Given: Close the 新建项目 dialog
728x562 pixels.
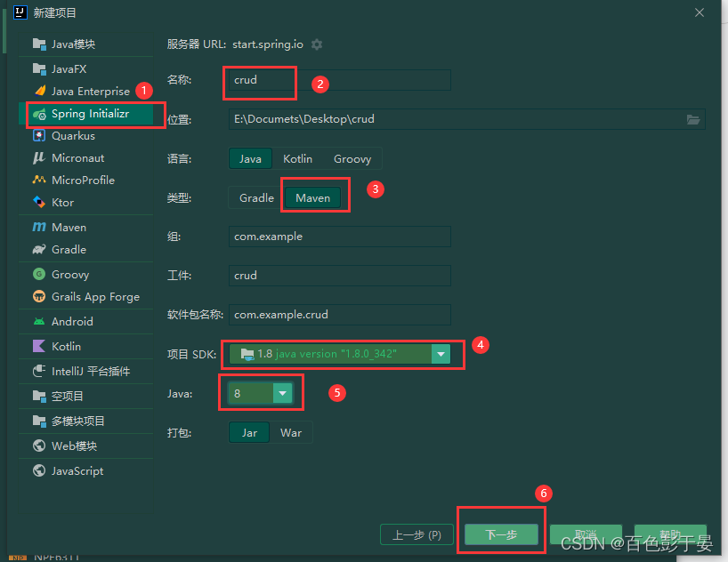Looking at the screenshot, I should pyautogui.click(x=700, y=12).
